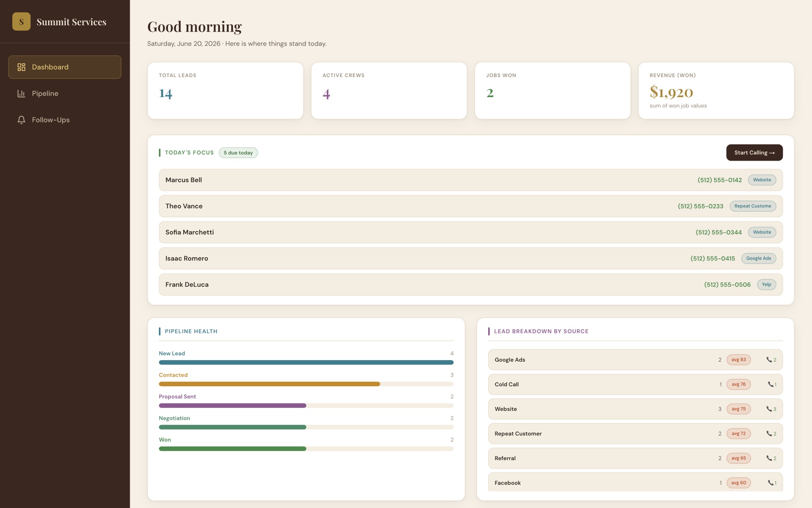
Task: Click the Summit Services logo badge
Action: (21, 21)
